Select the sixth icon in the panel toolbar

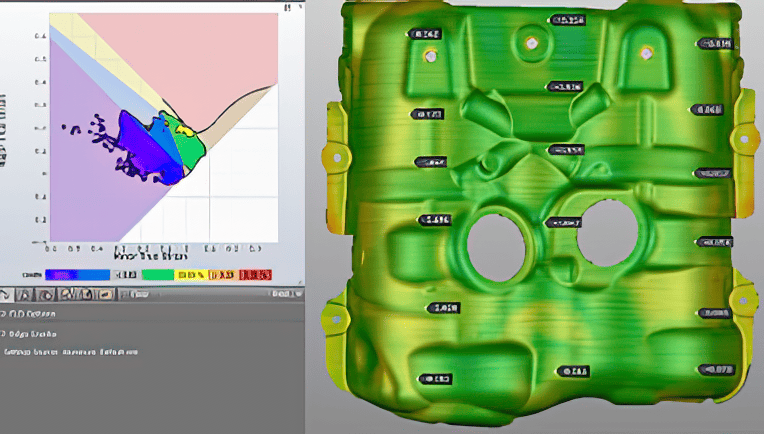click(x=103, y=294)
